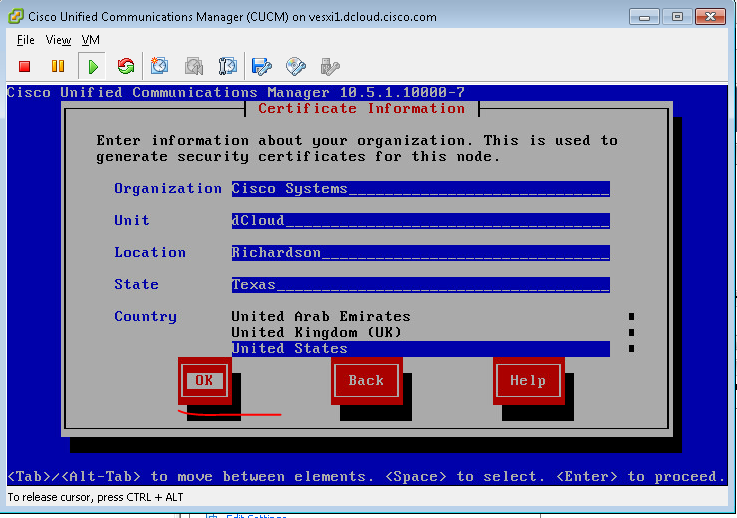Click the CD/DVD drive connection icon

click(296, 66)
